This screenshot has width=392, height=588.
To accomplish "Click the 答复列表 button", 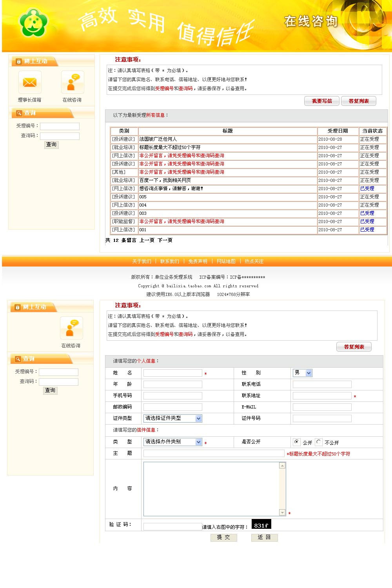I will coord(358,101).
